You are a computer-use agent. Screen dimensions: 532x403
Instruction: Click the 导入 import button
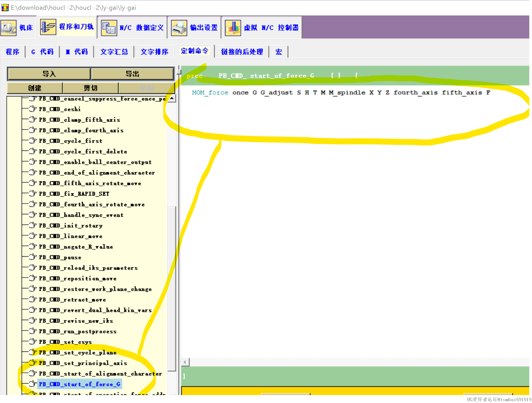tap(49, 74)
